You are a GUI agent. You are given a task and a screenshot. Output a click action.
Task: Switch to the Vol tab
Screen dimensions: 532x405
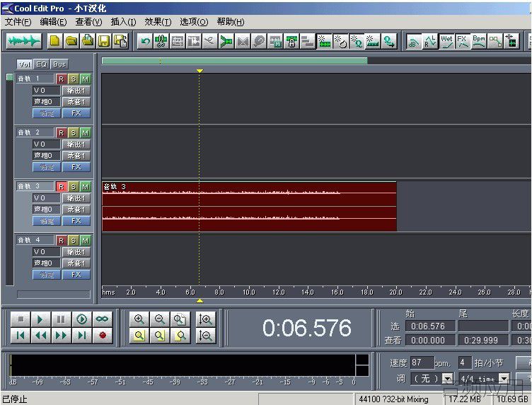click(25, 64)
